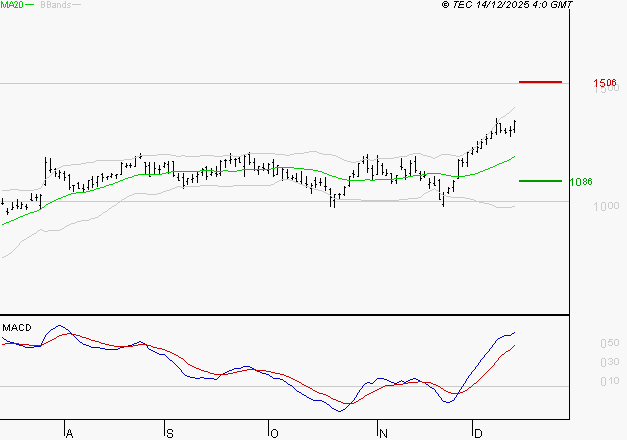Click the MACD panel title
This screenshot has width=627, height=440.
17,328
